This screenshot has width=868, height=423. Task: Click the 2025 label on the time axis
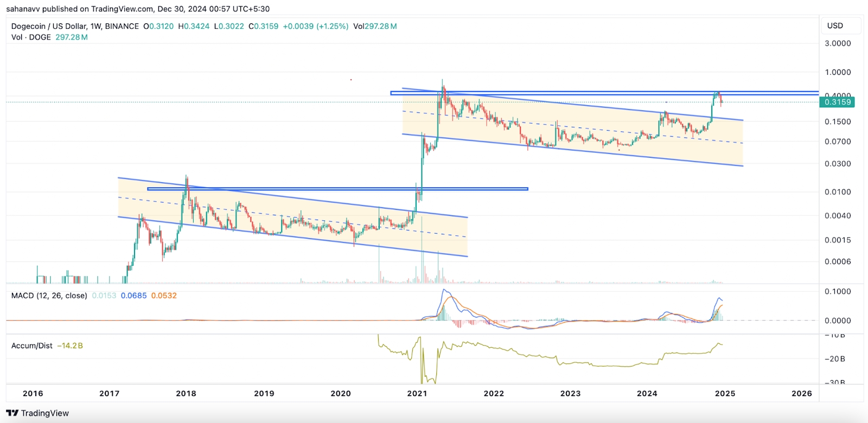[725, 393]
